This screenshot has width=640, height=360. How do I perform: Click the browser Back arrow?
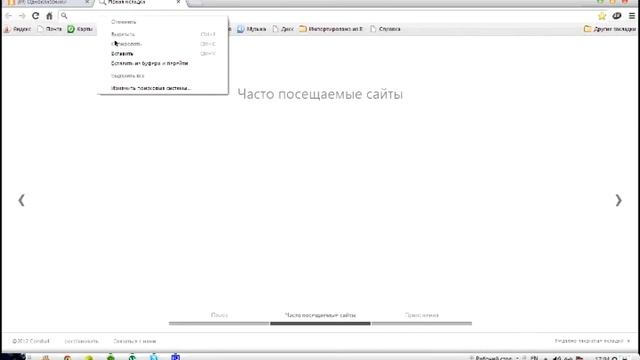click(9, 16)
